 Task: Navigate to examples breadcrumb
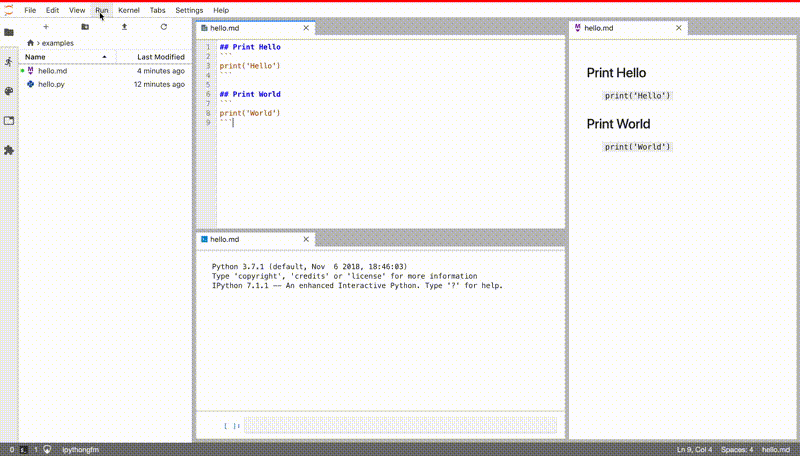tap(58, 43)
